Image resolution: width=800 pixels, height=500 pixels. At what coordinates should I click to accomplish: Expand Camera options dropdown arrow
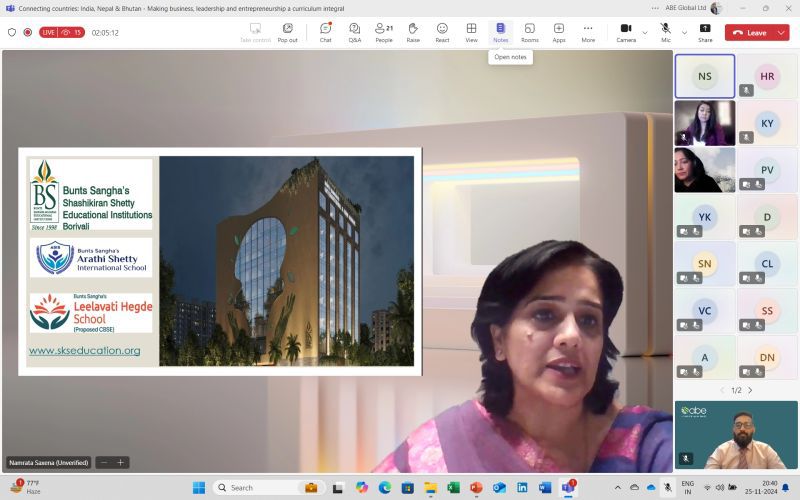click(x=645, y=33)
